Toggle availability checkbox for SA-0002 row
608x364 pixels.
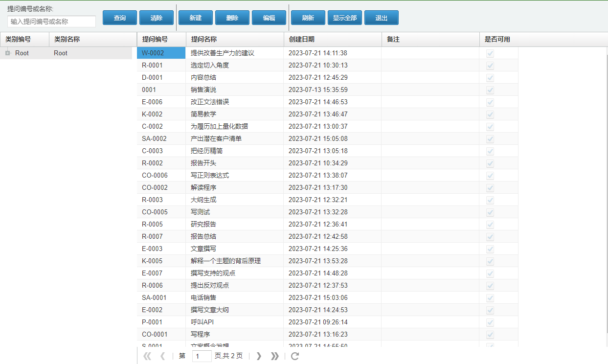(x=490, y=139)
